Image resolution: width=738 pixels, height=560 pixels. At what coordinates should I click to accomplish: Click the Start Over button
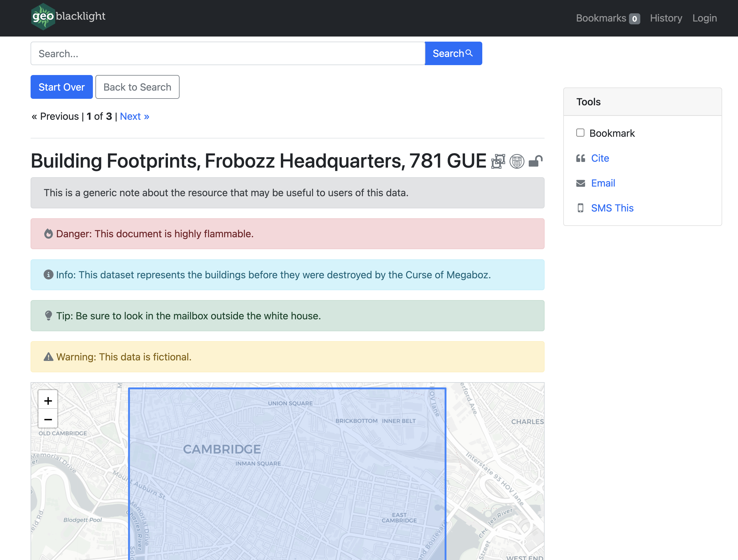61,86
